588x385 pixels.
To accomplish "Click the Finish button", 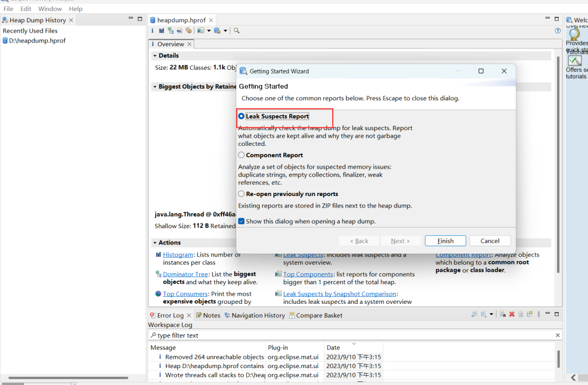I will [445, 241].
